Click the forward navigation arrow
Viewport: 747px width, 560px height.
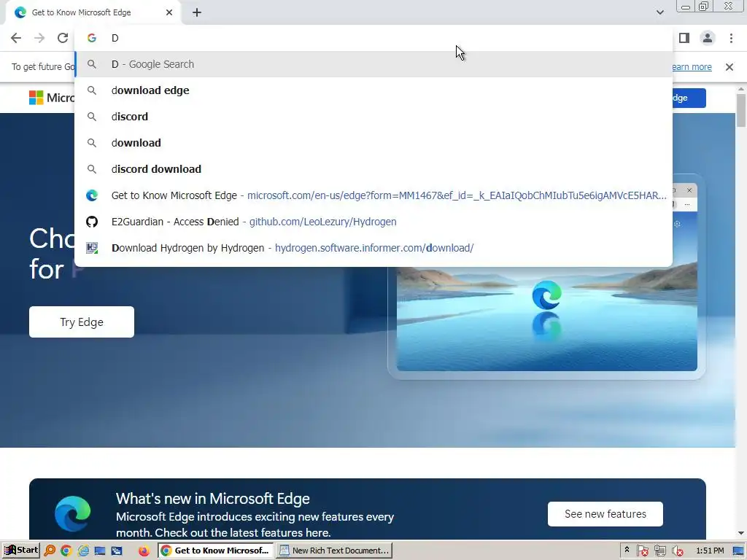coord(39,38)
